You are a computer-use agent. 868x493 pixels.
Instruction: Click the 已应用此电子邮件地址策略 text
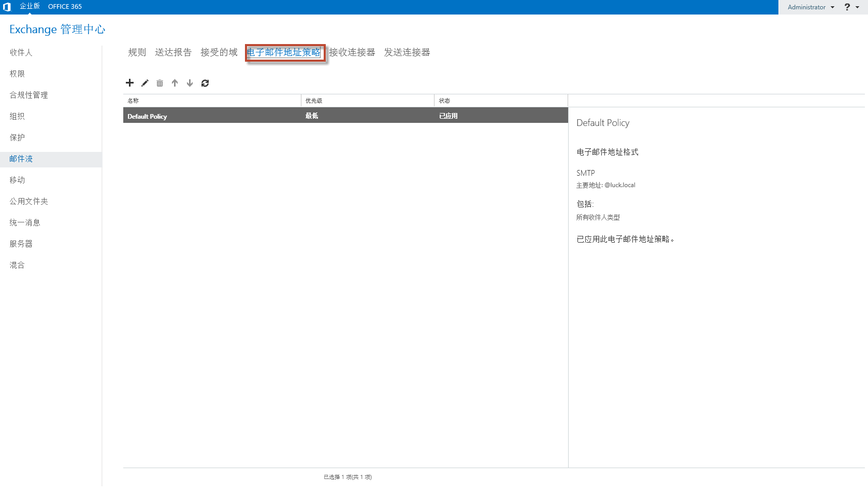625,239
